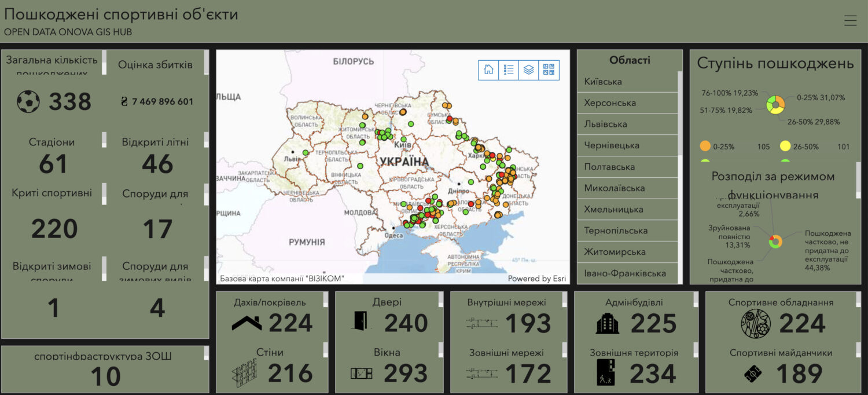
Task: Click the damage estimate ₴ 7 469 896 601
Action: click(157, 102)
